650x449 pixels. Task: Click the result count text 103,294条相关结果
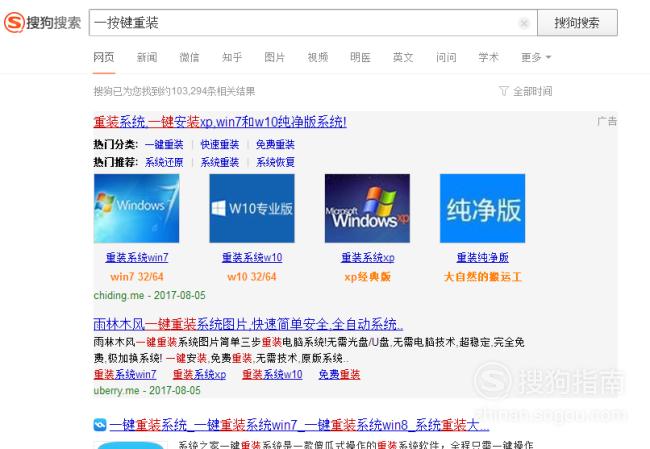click(x=213, y=91)
